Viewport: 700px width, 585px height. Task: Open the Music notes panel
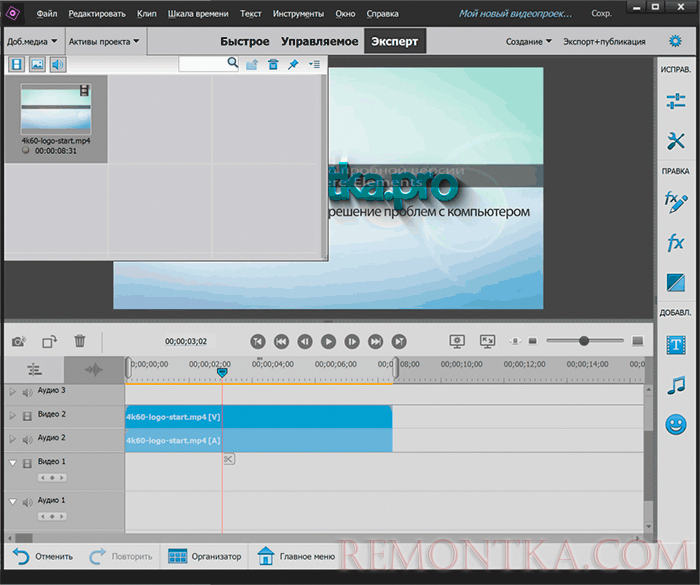coord(676,384)
